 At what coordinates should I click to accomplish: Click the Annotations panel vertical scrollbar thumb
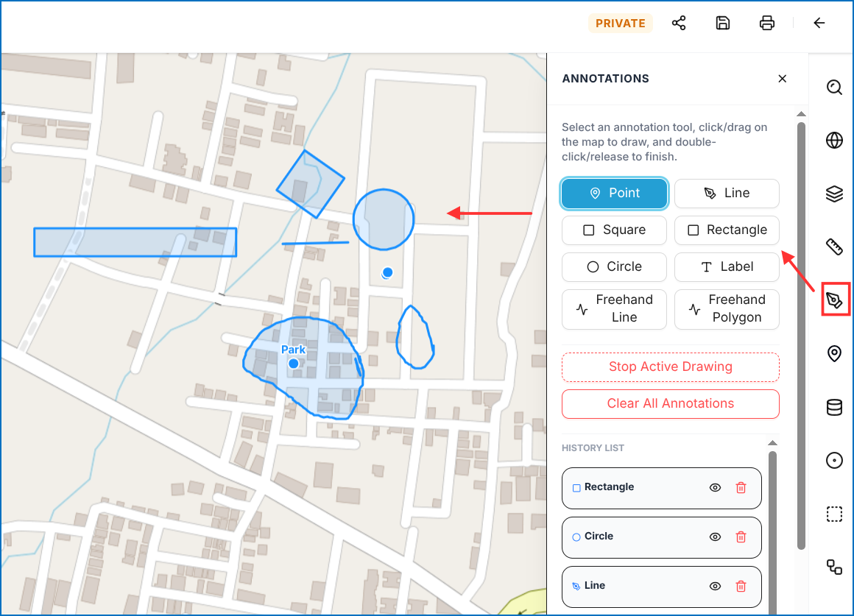point(801,336)
